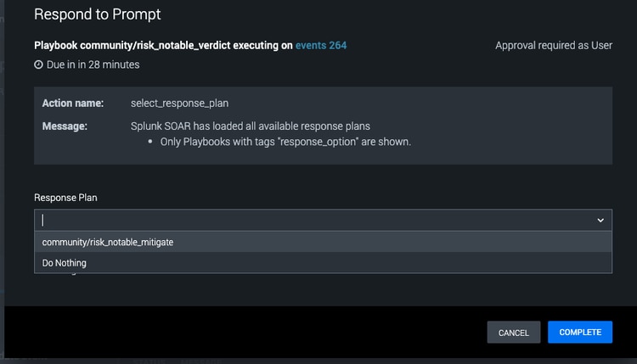Image resolution: width=637 pixels, height=364 pixels.
Task: Select community/risk_notable_mitigate from the list
Action: click(x=107, y=242)
